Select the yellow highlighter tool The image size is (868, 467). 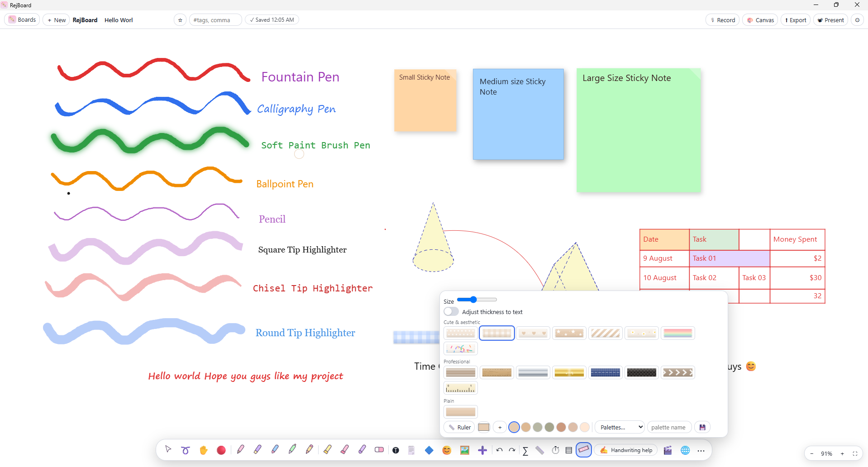(x=327, y=450)
